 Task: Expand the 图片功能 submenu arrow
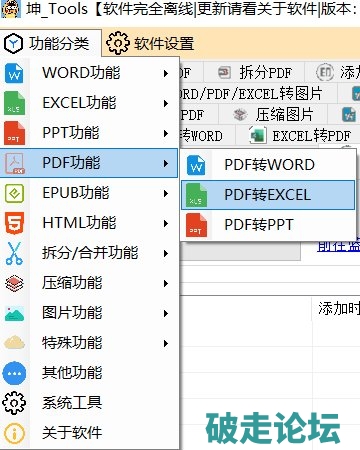[x=166, y=313]
